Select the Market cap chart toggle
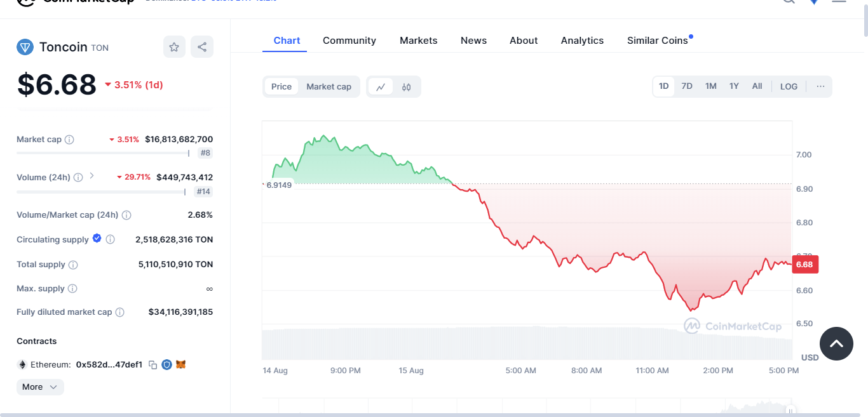 click(x=329, y=87)
